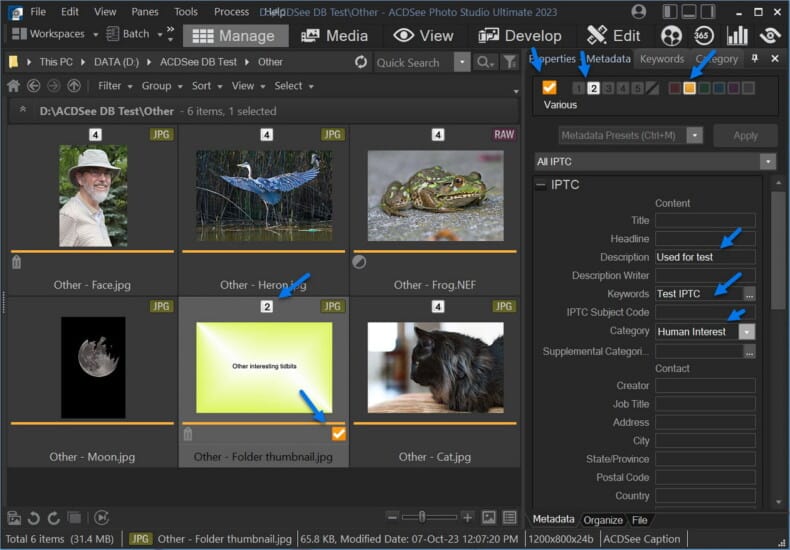Switch to the Organize tab
Image resolution: width=790 pixels, height=550 pixels.
(x=603, y=519)
